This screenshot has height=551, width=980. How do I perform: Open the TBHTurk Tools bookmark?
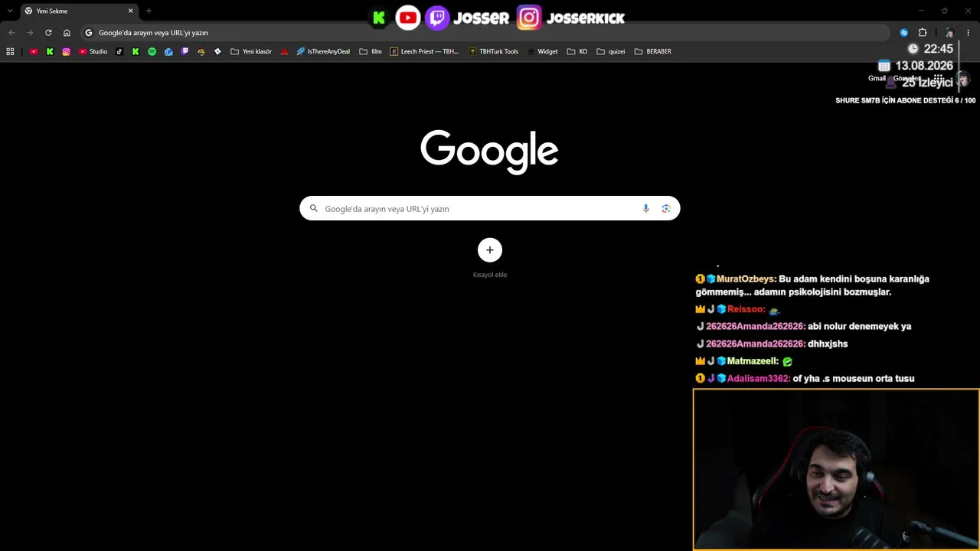494,51
